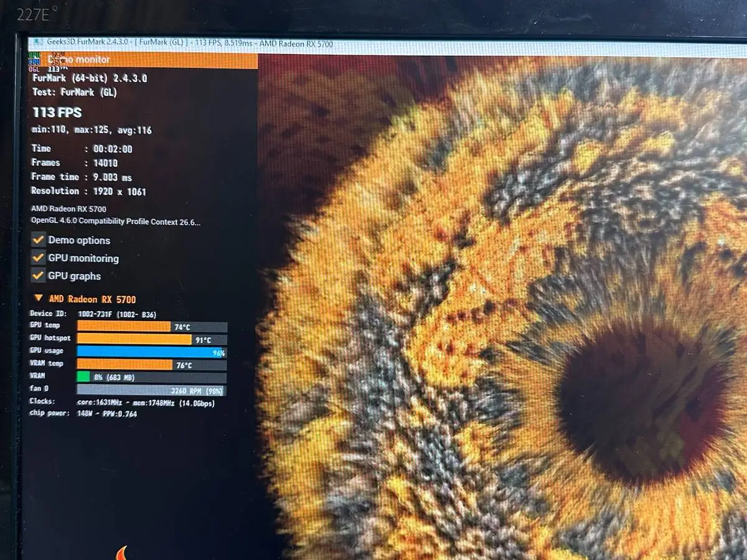
Task: Click the VRAM temp 76°C bar
Action: 152,365
